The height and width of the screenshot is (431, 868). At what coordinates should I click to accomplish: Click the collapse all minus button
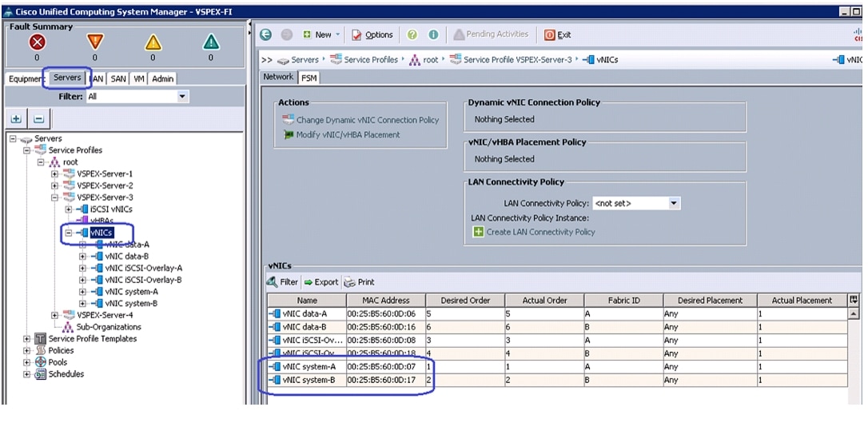[38, 118]
